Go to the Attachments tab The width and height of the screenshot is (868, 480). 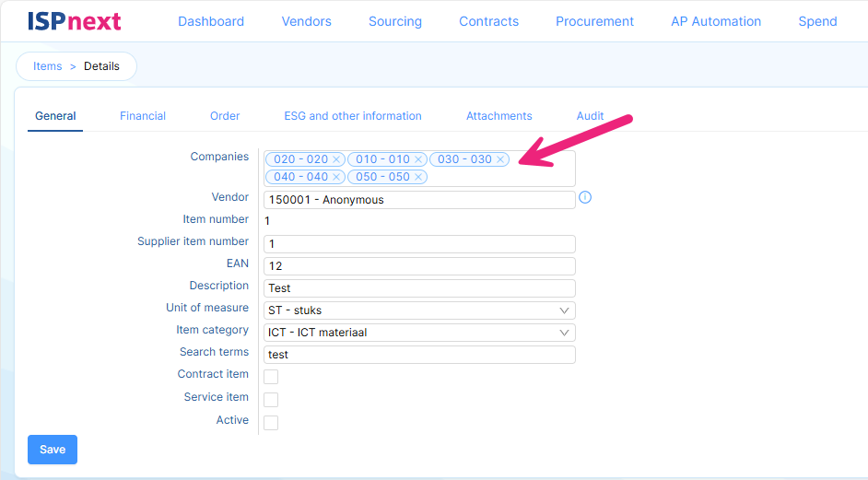click(x=499, y=116)
